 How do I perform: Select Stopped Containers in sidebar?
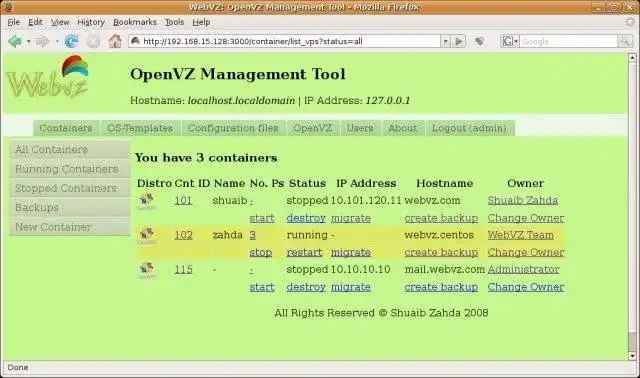point(70,188)
